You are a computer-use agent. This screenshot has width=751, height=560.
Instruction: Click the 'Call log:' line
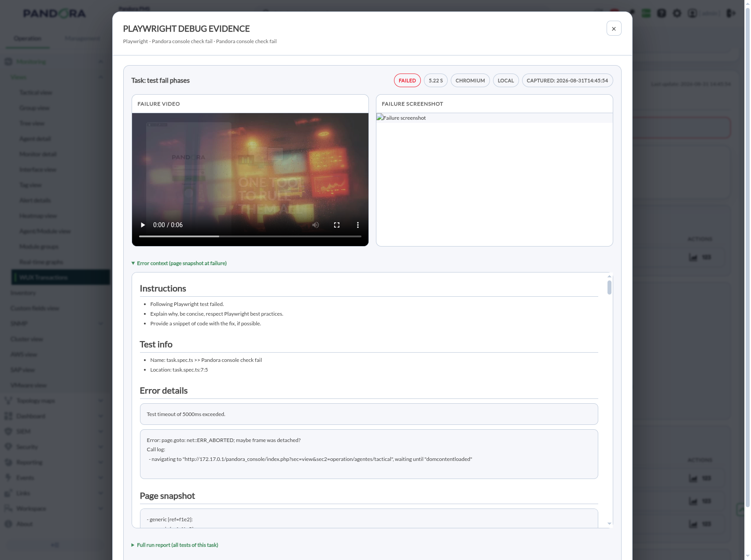[x=156, y=449]
